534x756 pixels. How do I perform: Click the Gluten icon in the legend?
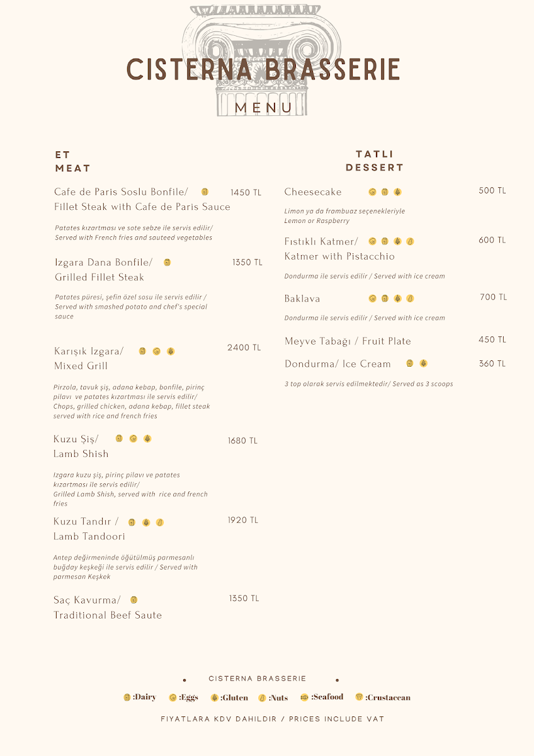point(215,697)
